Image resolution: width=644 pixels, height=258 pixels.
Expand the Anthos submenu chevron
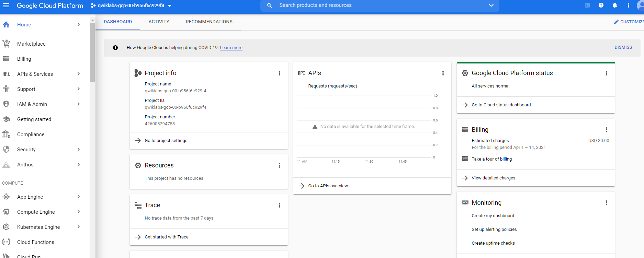79,164
